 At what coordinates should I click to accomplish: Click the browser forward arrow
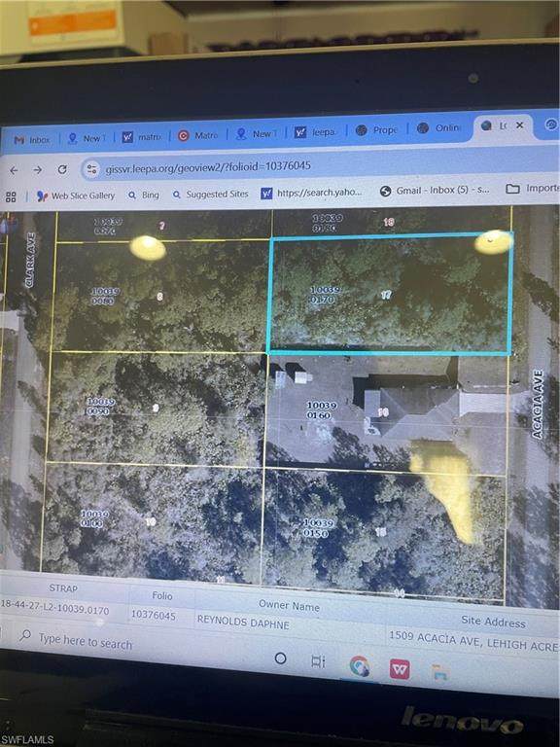click(x=38, y=170)
